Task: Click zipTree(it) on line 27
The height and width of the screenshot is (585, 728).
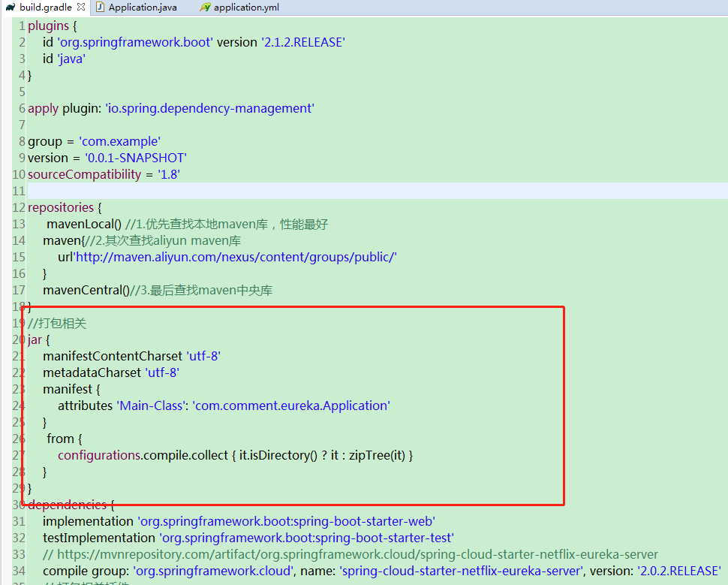Action: click(377, 455)
